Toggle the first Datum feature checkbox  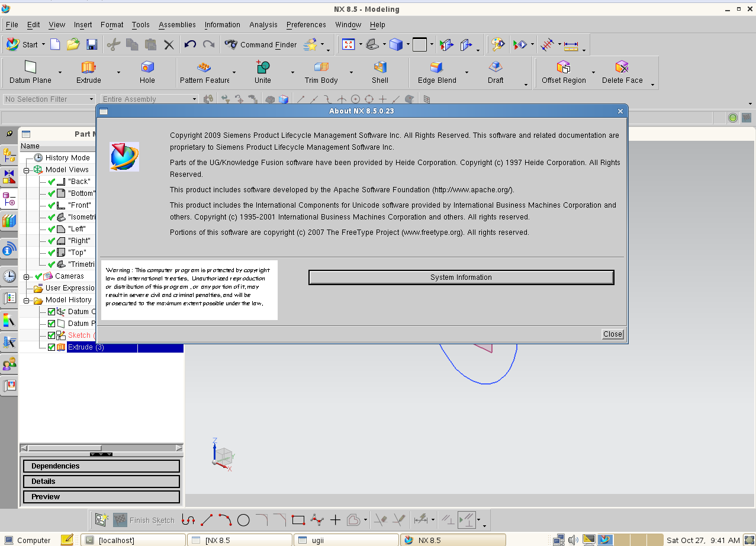52,312
